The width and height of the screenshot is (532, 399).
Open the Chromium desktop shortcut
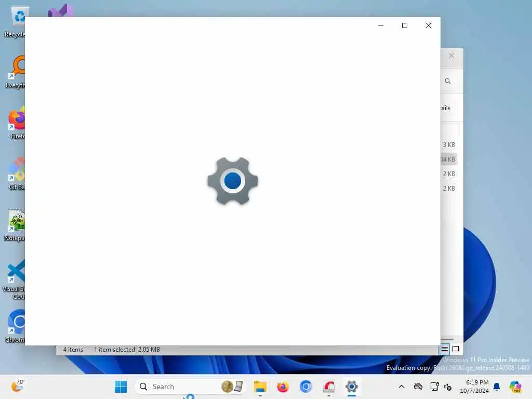(16, 326)
